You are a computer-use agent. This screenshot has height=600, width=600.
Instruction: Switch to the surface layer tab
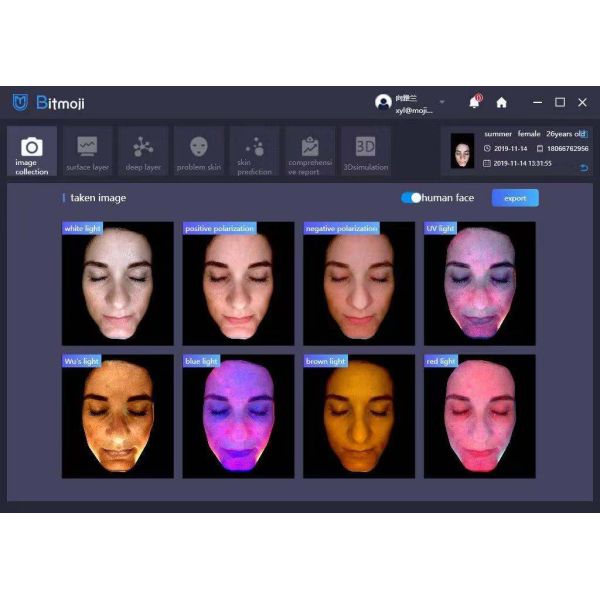tap(88, 152)
